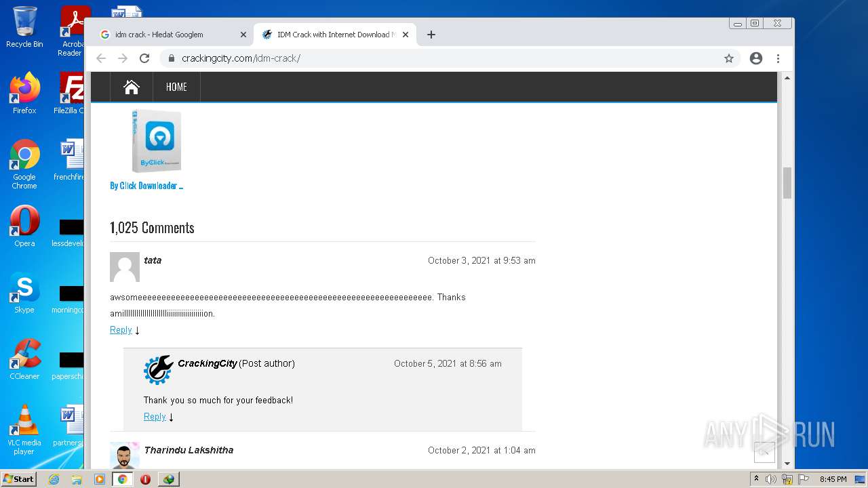Open Windows Media Player from the taskbar
This screenshot has height=488, width=868.
pos(100,479)
